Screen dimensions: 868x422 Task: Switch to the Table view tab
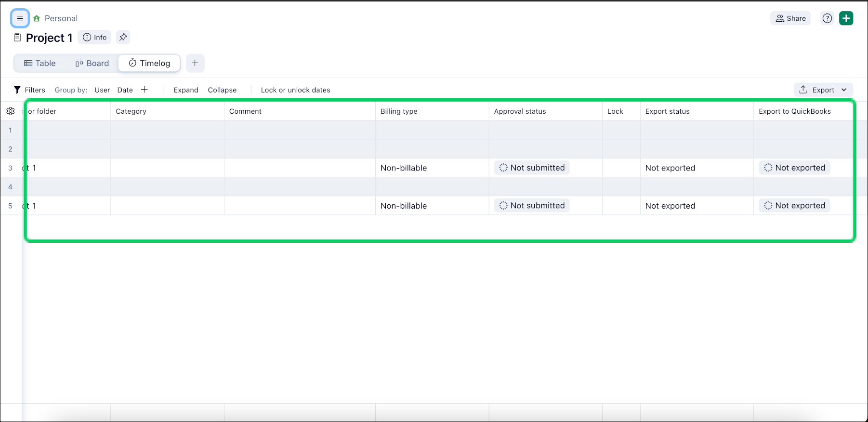point(40,63)
